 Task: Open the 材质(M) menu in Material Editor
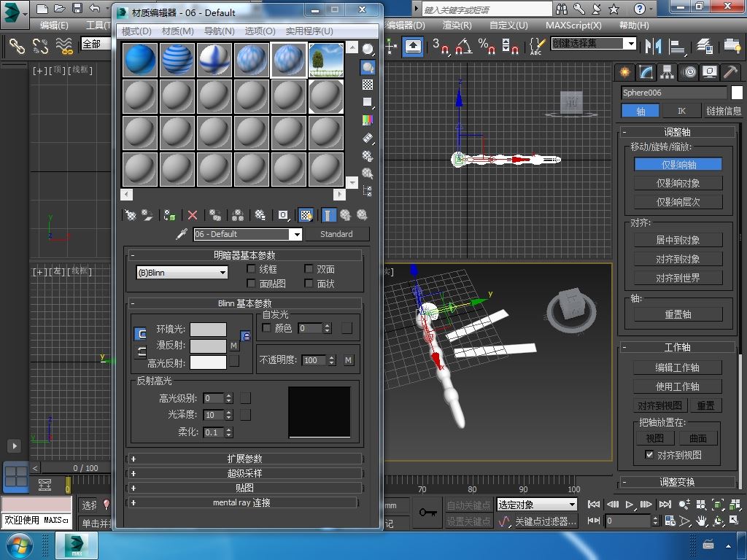click(x=177, y=31)
